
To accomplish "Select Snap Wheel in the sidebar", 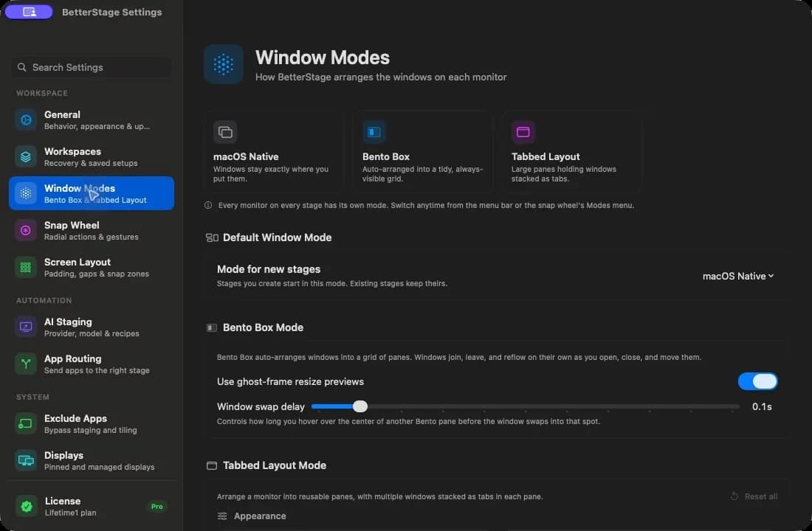I will (91, 230).
